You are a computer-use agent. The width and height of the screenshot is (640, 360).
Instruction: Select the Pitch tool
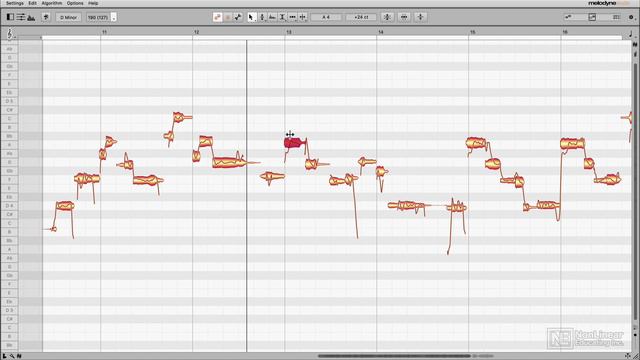pos(262,17)
